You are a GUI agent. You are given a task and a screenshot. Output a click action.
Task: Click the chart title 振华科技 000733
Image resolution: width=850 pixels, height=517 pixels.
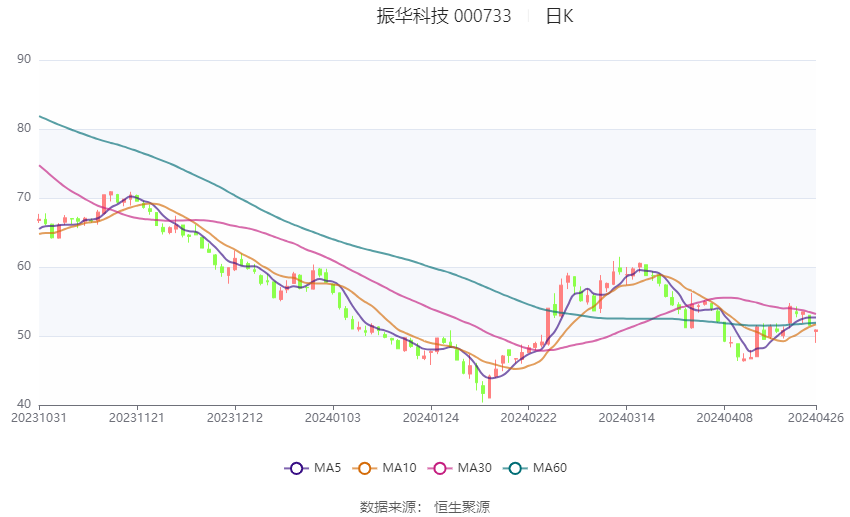point(443,16)
